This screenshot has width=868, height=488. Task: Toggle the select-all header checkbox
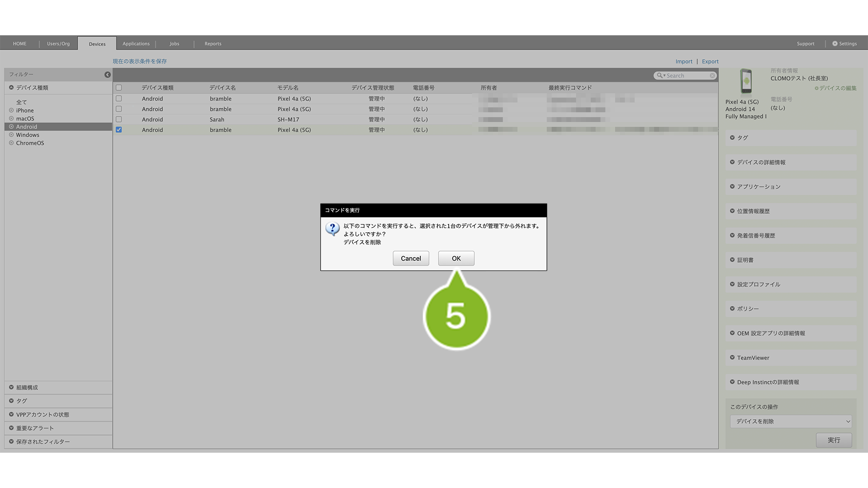119,88
